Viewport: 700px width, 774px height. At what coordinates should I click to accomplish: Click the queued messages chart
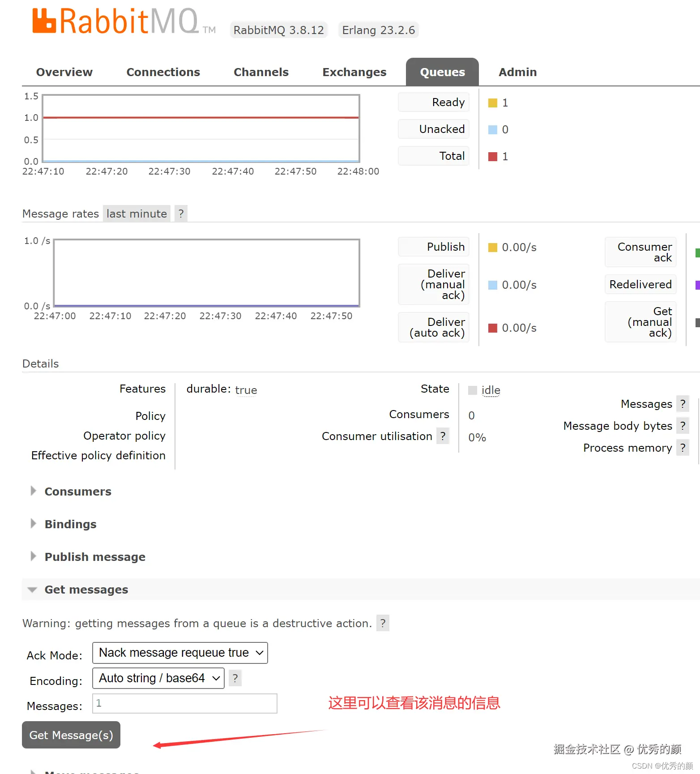[201, 128]
